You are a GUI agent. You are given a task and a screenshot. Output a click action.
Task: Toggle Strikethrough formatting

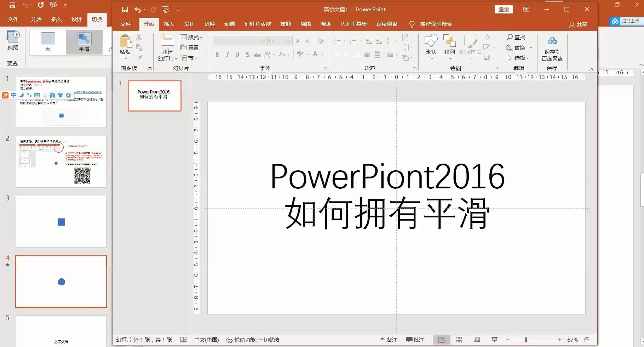(x=257, y=55)
